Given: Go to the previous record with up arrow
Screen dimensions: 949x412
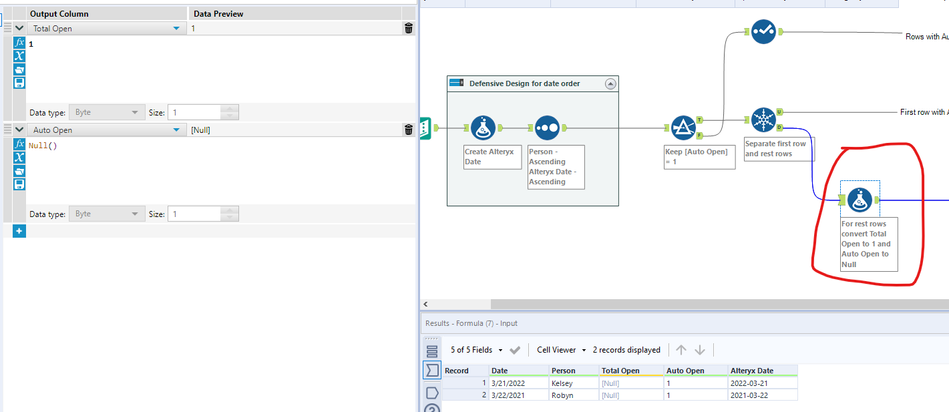Looking at the screenshot, I should (681, 350).
